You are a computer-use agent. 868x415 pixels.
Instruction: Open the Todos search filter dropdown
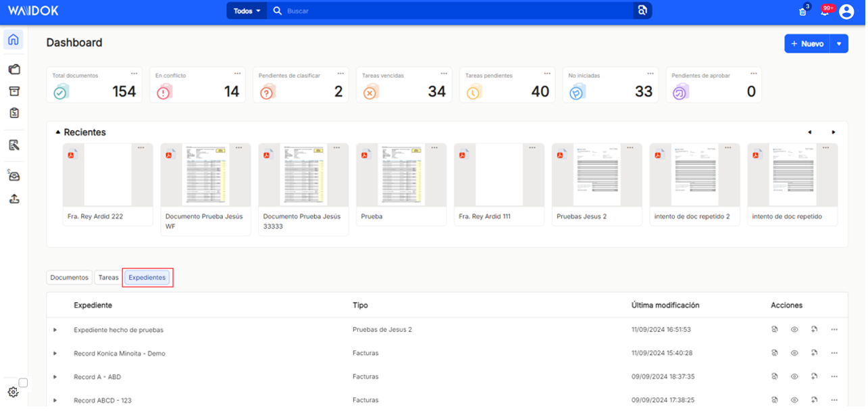point(247,11)
